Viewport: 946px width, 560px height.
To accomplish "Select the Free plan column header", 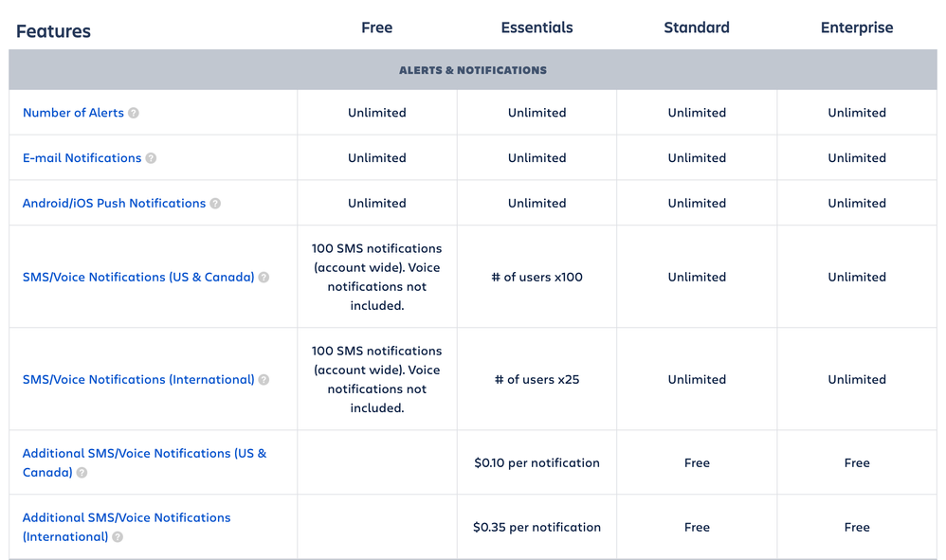I will (x=377, y=27).
